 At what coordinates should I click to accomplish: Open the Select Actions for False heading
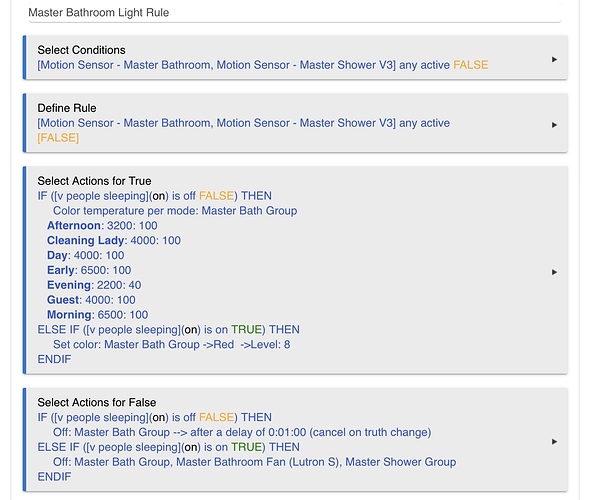coord(96,403)
